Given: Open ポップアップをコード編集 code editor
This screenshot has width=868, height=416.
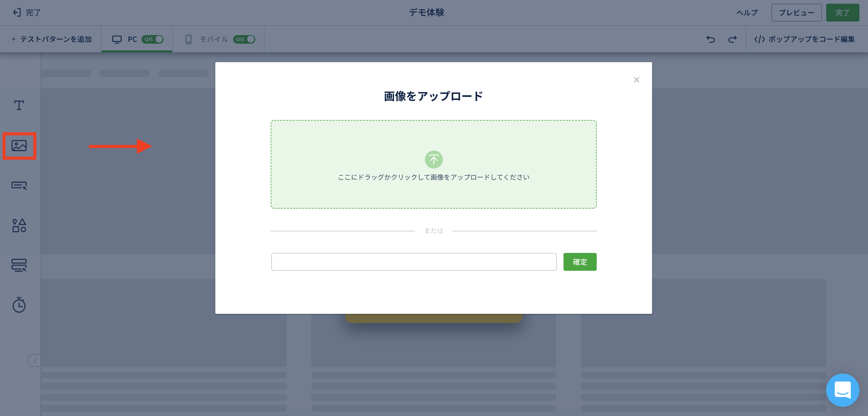Looking at the screenshot, I should pos(804,39).
